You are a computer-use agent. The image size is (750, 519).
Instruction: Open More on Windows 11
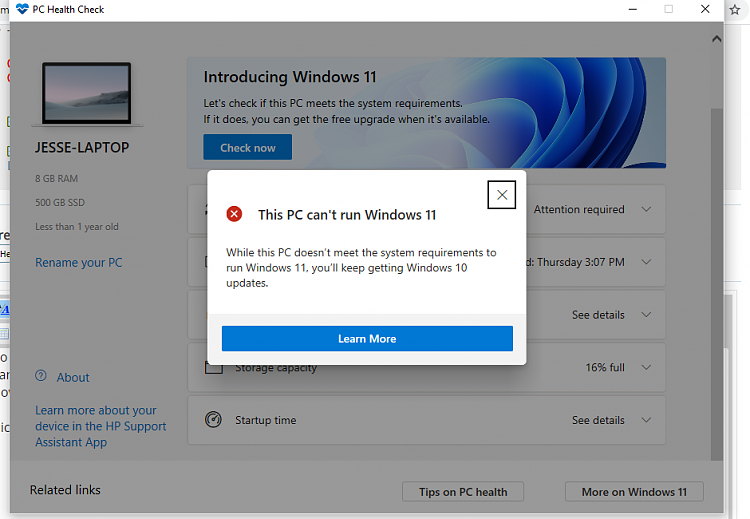tap(634, 491)
